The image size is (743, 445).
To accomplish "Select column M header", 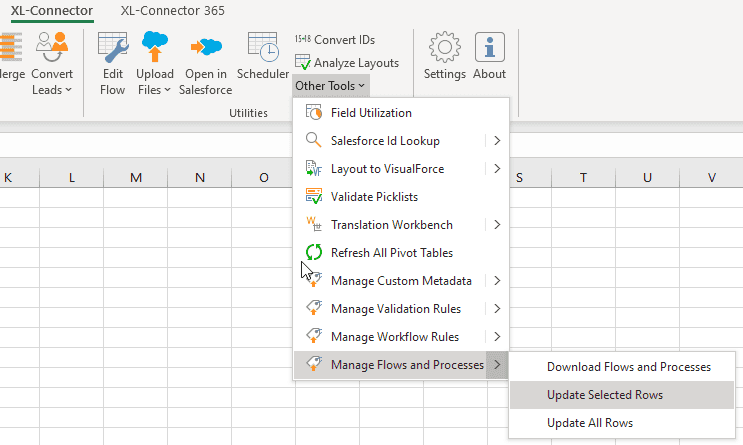I will click(136, 178).
